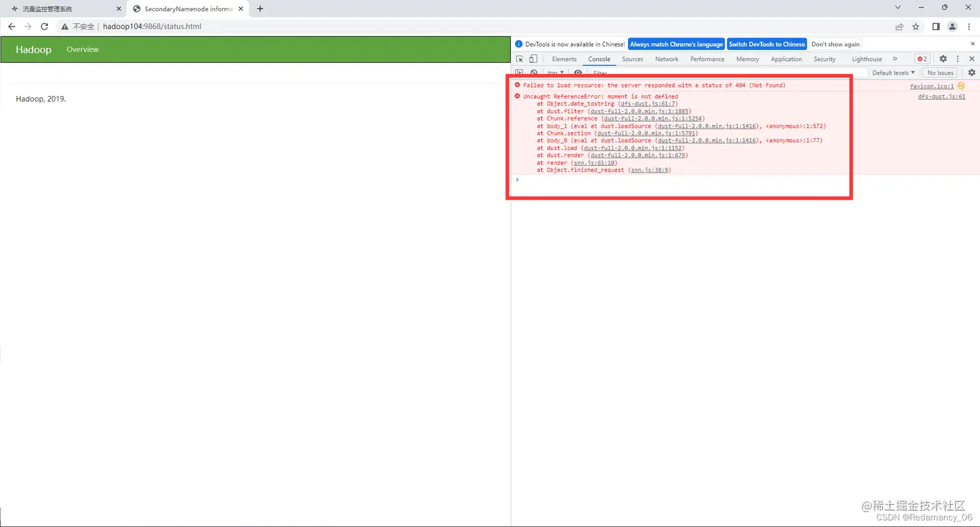
Task: Open the Memory panel
Action: click(747, 59)
